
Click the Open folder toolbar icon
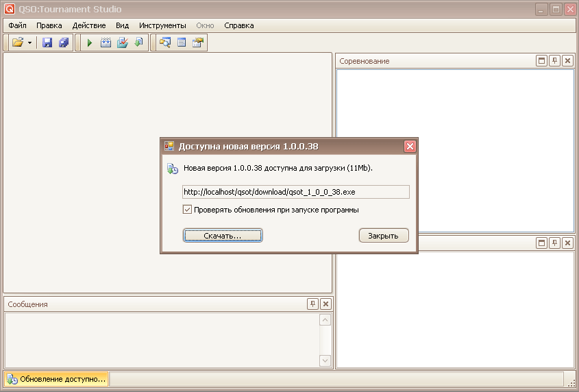coord(17,42)
